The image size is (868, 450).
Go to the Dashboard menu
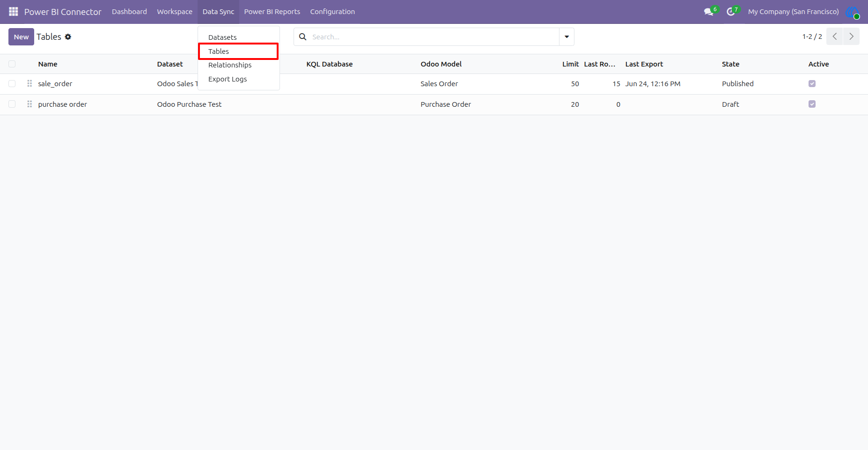[129, 12]
